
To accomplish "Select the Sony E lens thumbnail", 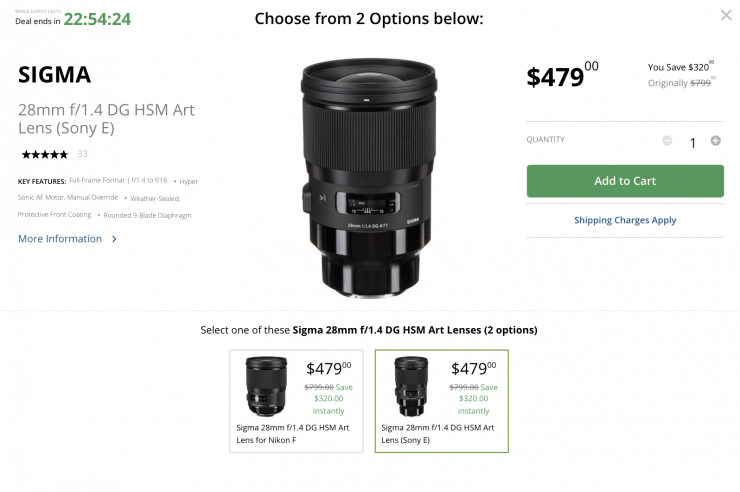I will click(x=411, y=387).
